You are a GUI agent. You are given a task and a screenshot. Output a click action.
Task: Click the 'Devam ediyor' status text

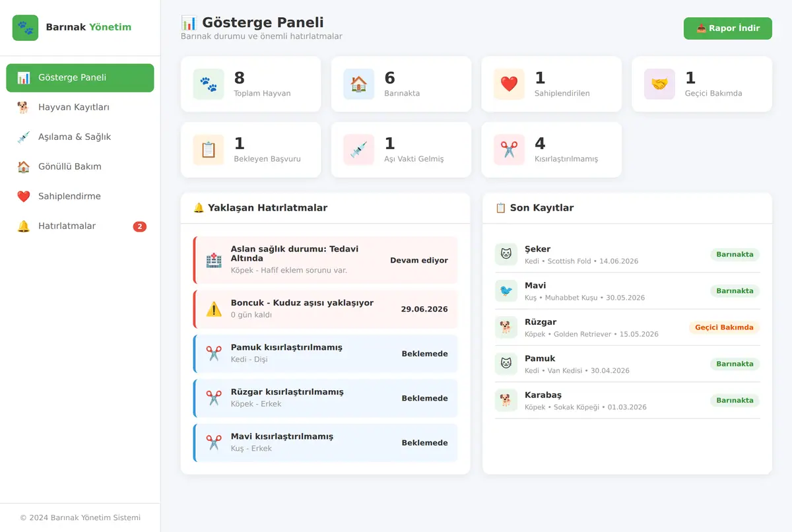(x=419, y=261)
